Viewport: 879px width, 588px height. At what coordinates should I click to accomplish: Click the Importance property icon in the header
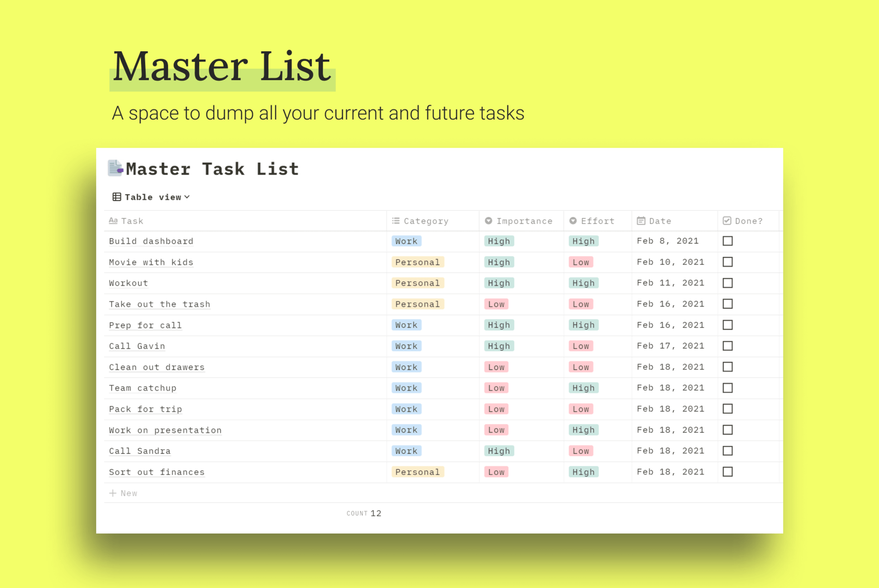point(488,220)
